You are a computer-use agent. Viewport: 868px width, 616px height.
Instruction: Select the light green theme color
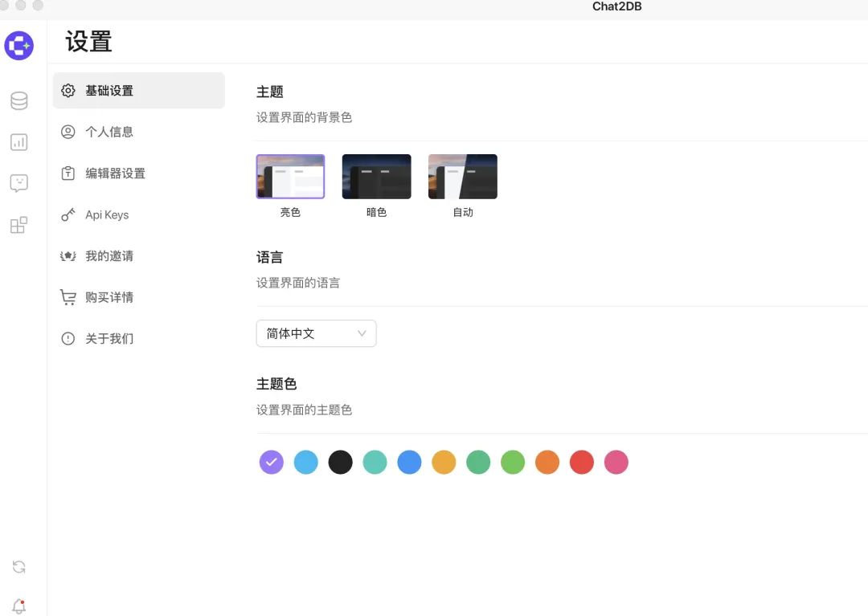(x=513, y=463)
